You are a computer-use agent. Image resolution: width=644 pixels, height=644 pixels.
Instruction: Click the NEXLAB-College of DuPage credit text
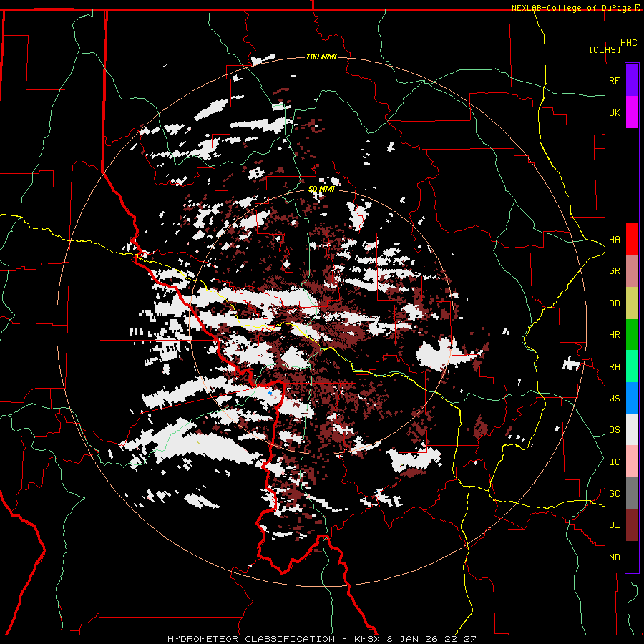[573, 8]
